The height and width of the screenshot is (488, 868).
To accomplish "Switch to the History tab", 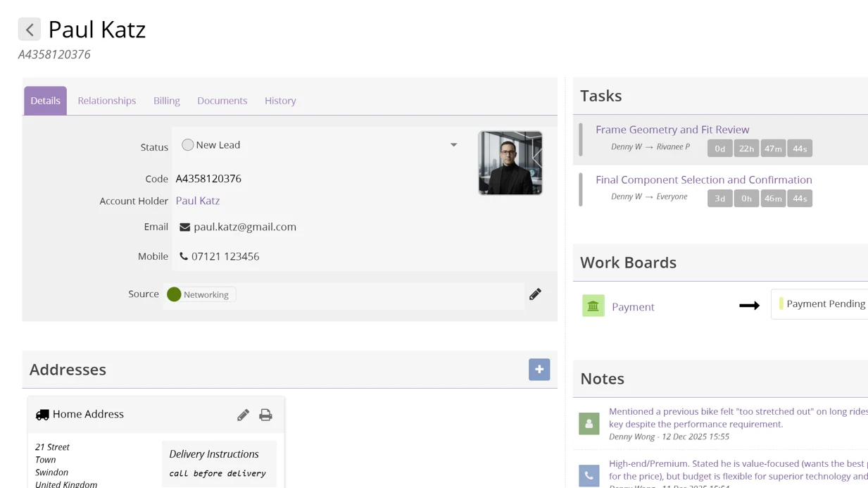I will (279, 101).
